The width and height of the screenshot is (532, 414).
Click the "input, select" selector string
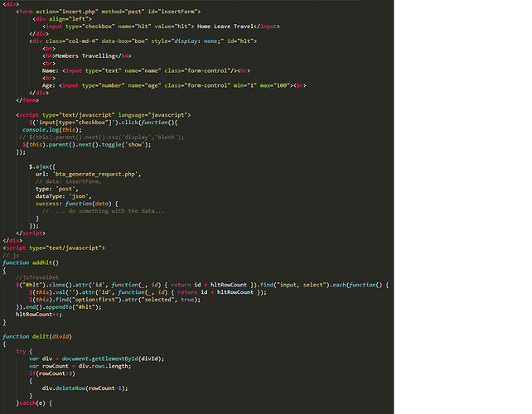click(302, 285)
